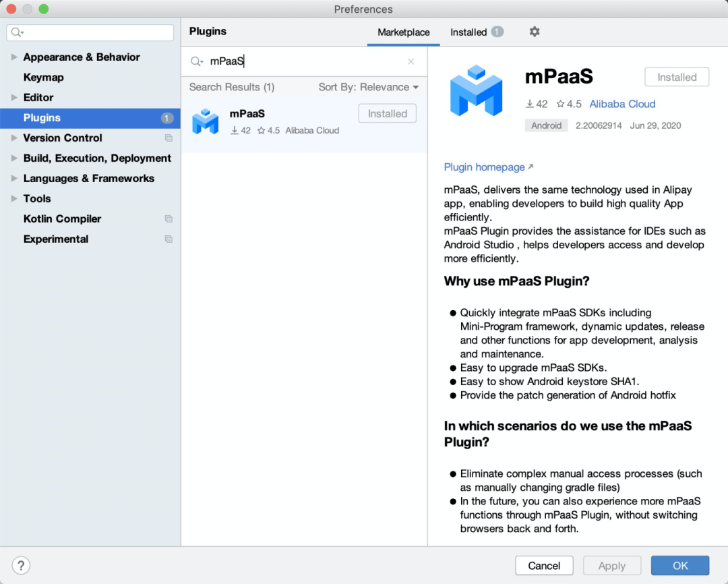The width and height of the screenshot is (728, 584).
Task: Open the Sort By: Relevance dropdown
Action: point(368,88)
